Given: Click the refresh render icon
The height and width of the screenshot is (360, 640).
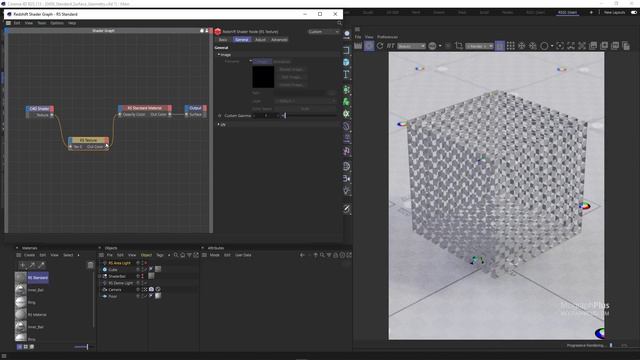Looking at the screenshot, I should (380, 46).
